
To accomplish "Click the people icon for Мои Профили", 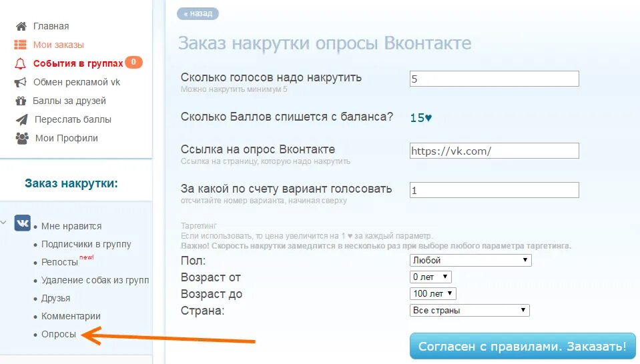I will (22, 138).
